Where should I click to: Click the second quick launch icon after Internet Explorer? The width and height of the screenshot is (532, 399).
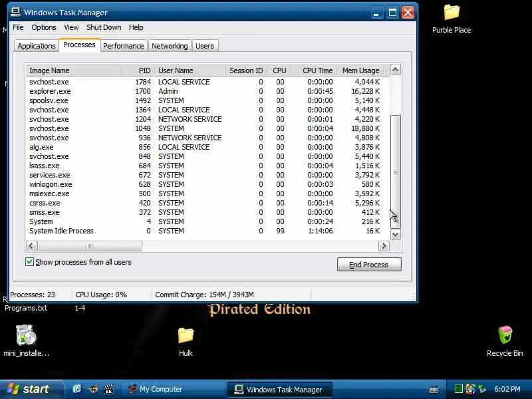93,389
